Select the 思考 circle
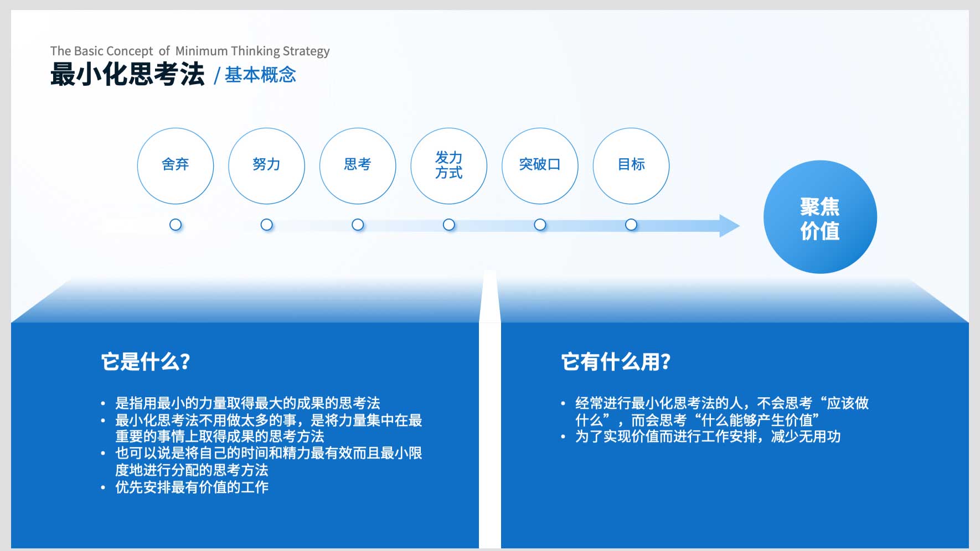This screenshot has height=551, width=980. coord(358,166)
